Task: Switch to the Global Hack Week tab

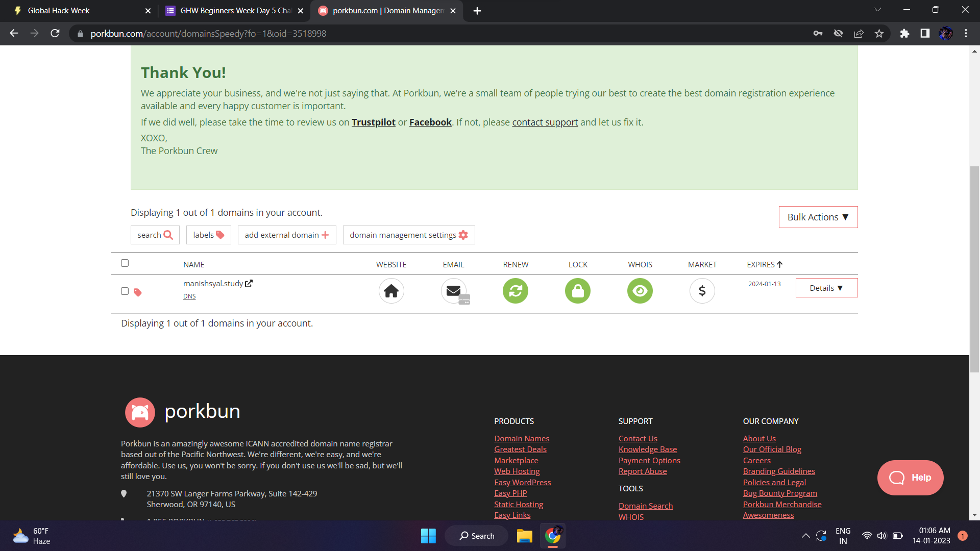Action: [x=59, y=11]
